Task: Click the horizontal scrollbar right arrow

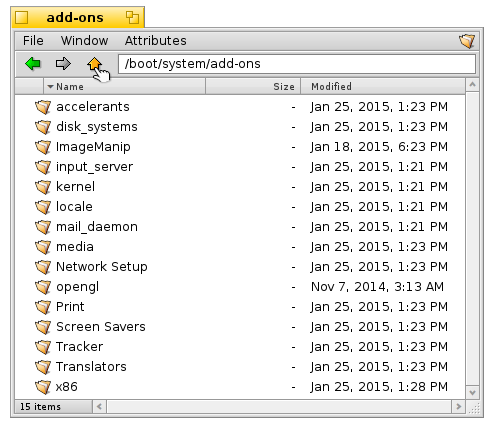Action: click(x=459, y=406)
